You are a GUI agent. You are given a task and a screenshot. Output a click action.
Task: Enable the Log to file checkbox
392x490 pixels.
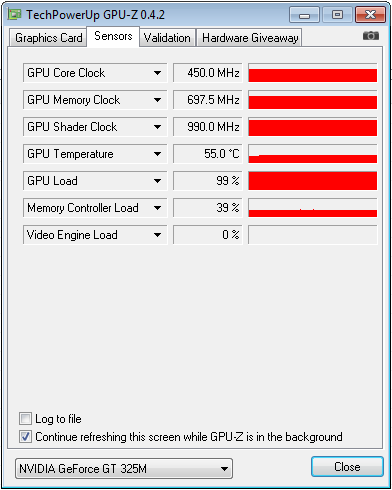(x=25, y=419)
